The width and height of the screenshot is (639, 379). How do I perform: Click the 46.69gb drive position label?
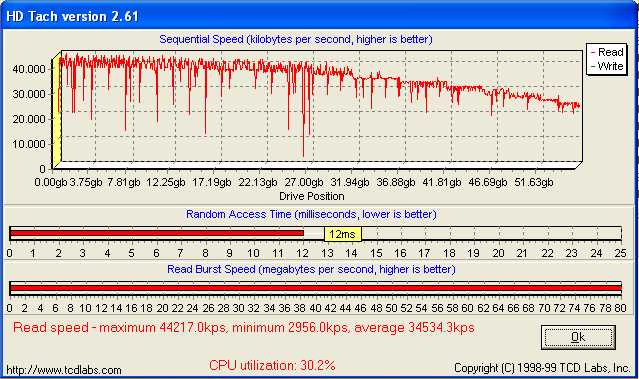pyautogui.click(x=488, y=182)
